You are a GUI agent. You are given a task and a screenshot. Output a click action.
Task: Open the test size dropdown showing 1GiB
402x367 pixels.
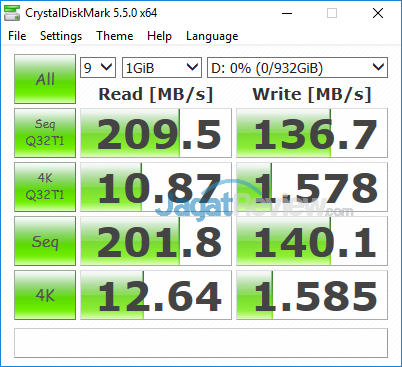pos(162,68)
